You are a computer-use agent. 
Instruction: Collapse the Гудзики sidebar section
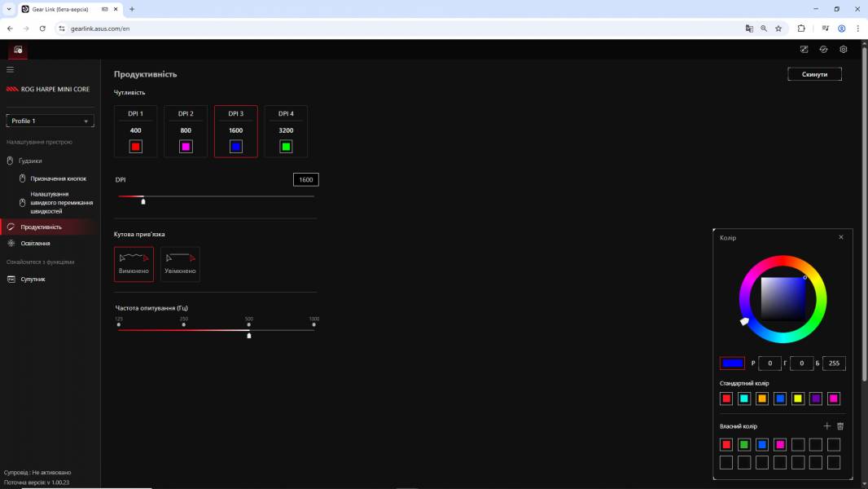[30, 161]
